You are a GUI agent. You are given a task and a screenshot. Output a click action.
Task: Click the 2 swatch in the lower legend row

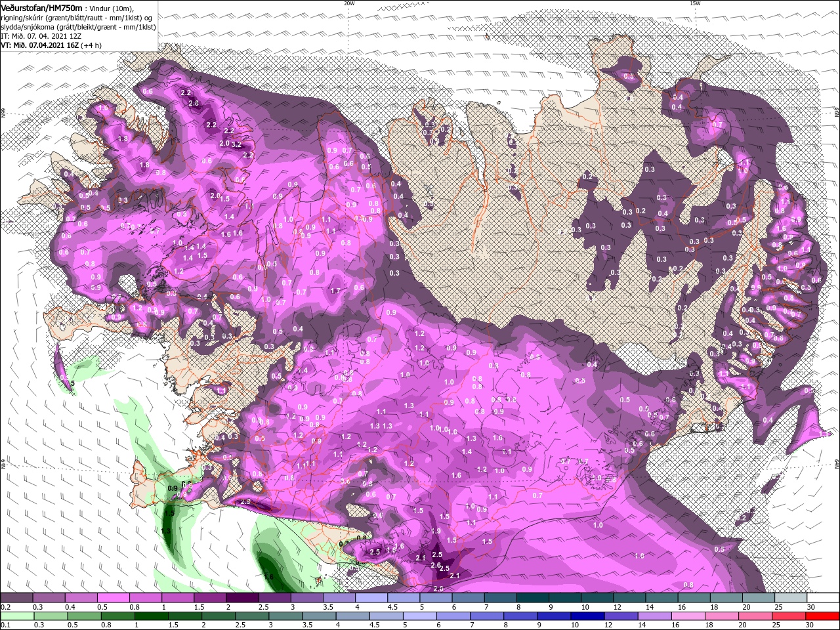pos(218,616)
